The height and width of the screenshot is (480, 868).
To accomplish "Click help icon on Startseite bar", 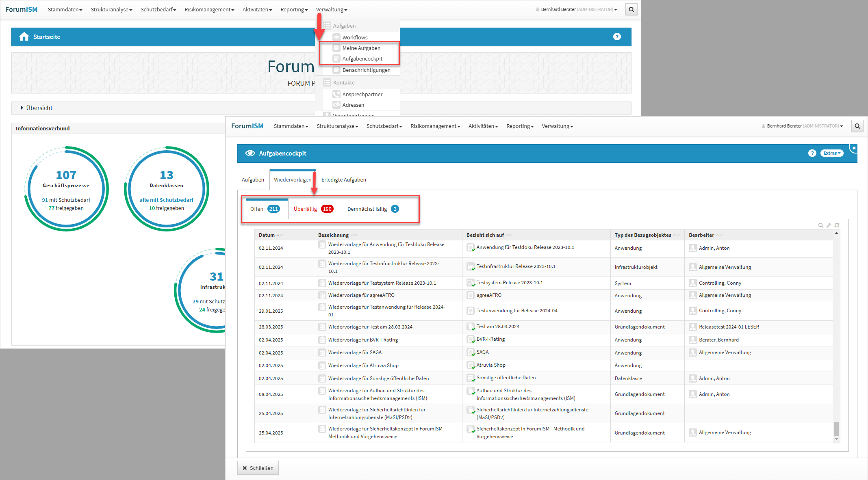I will click(x=616, y=37).
